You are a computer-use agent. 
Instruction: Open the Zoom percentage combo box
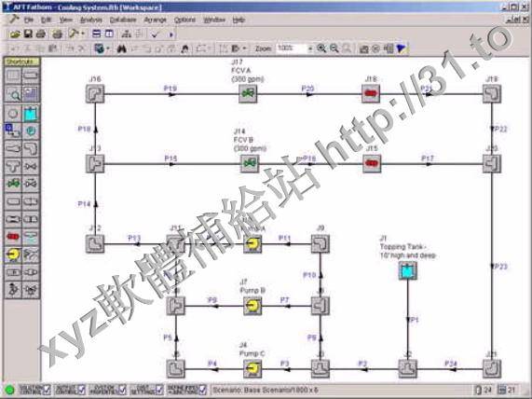pyautogui.click(x=294, y=48)
